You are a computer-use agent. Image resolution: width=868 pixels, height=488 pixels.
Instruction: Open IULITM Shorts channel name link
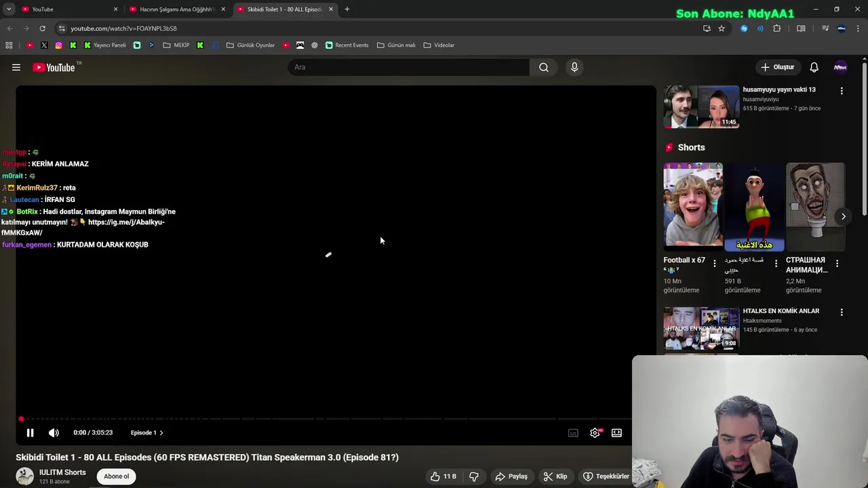click(62, 472)
